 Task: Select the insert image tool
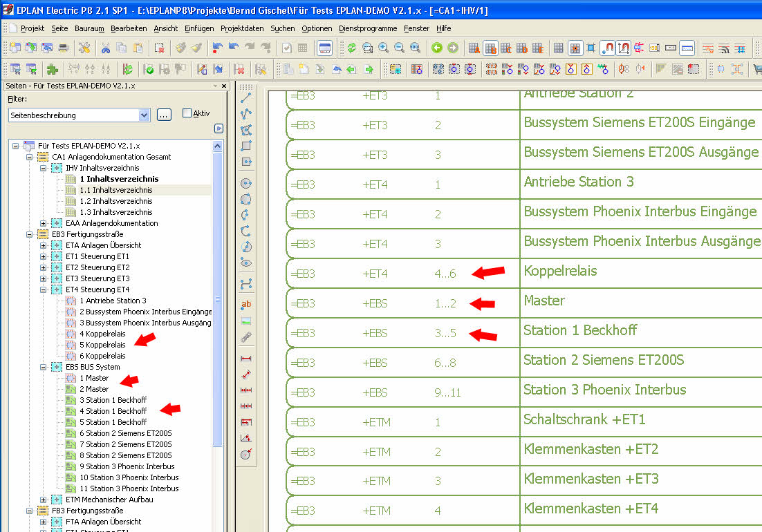point(246,321)
